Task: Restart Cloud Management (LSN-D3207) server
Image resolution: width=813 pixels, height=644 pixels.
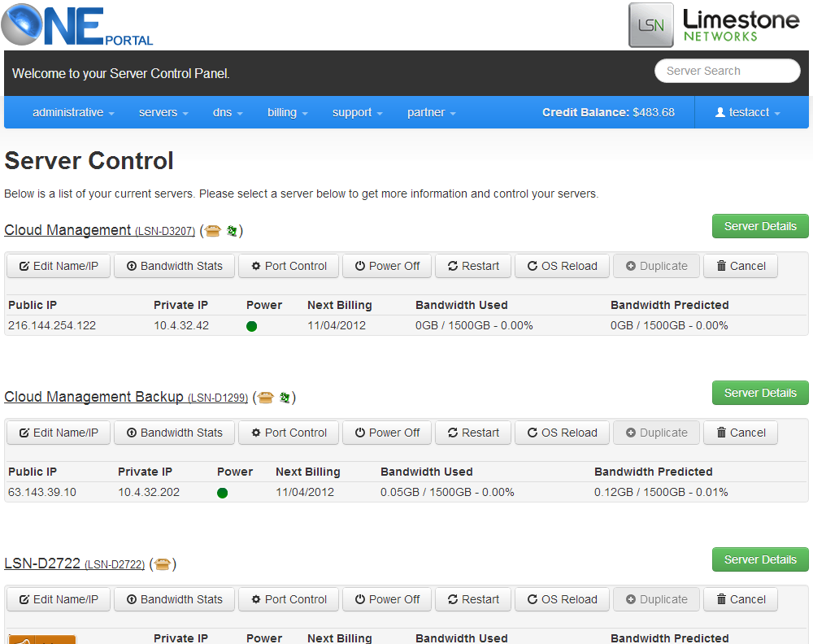Action: click(473, 266)
